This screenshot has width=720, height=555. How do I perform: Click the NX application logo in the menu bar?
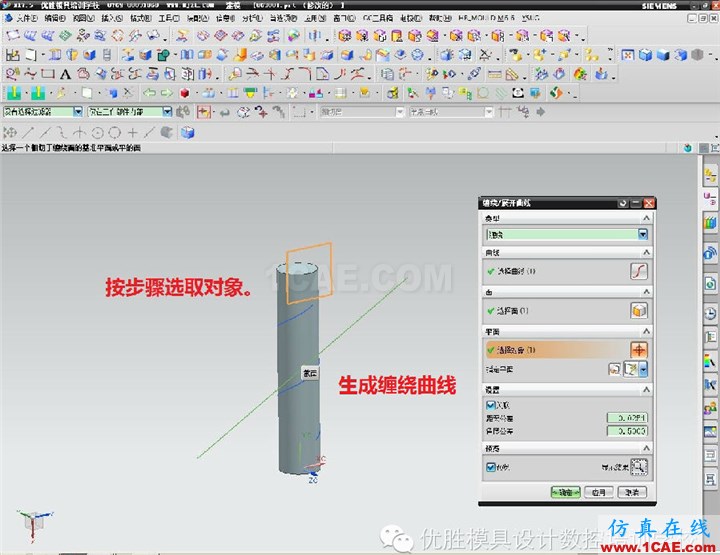click(x=8, y=18)
